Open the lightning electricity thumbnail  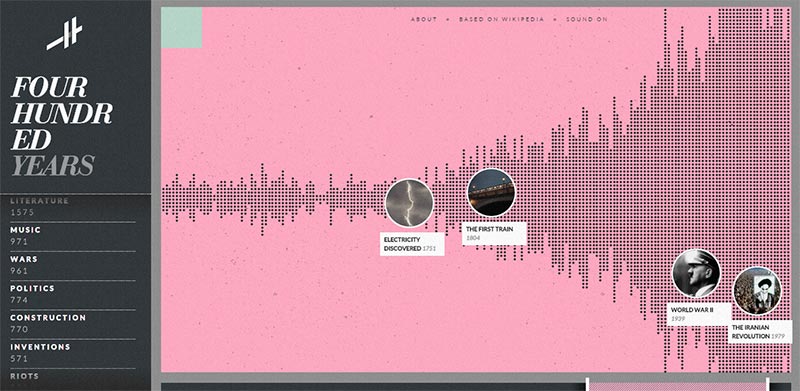409,203
